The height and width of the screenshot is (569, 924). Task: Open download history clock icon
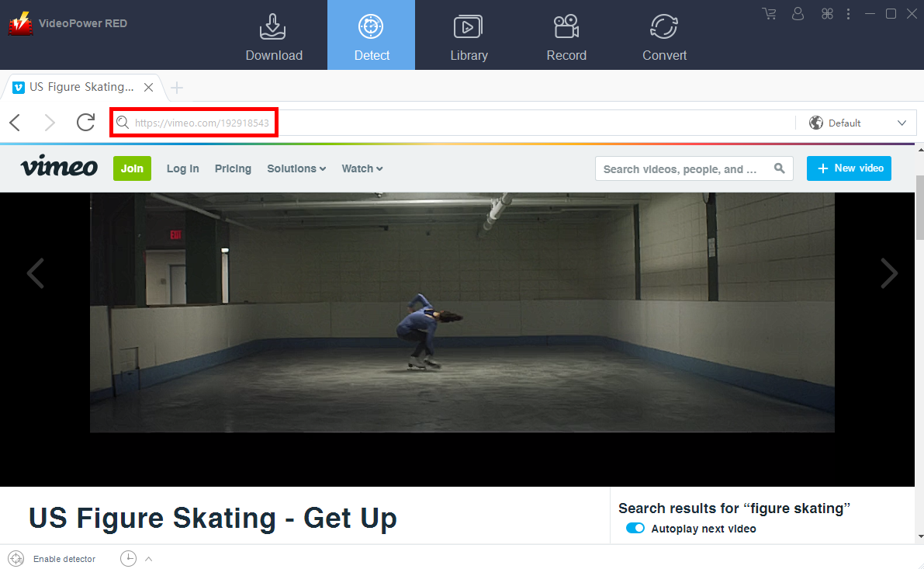coord(128,558)
